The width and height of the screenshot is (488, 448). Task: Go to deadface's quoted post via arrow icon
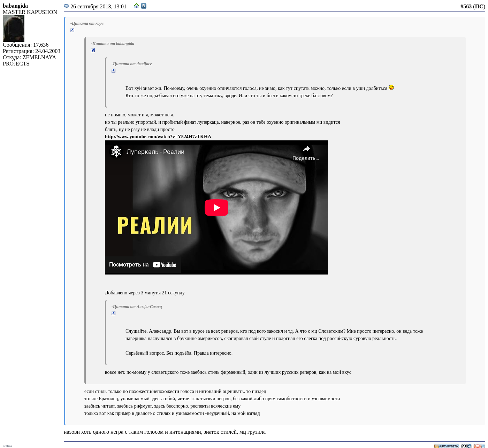point(114,71)
